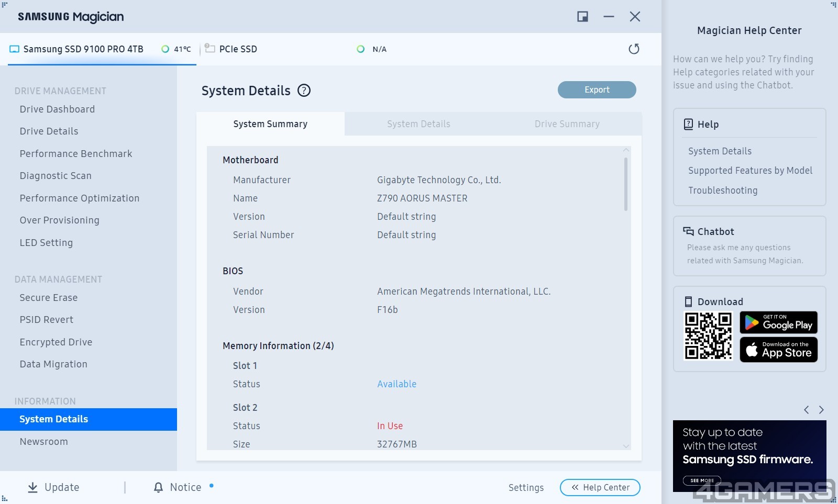Open the Troubleshooting help link
Image resolution: width=838 pixels, height=504 pixels.
click(x=723, y=190)
